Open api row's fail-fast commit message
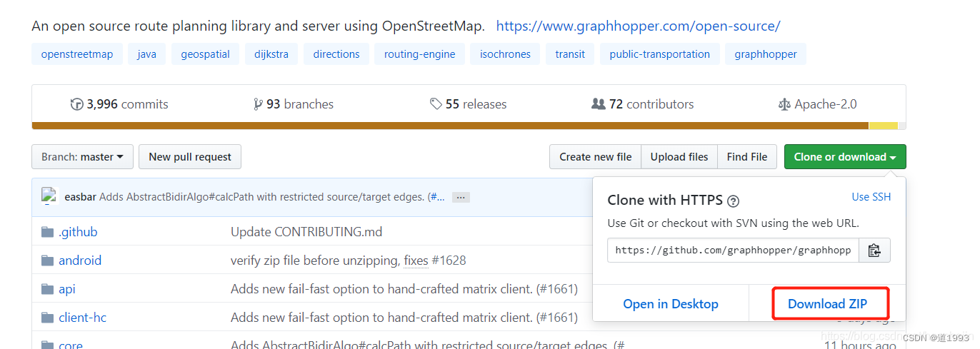 pos(404,289)
